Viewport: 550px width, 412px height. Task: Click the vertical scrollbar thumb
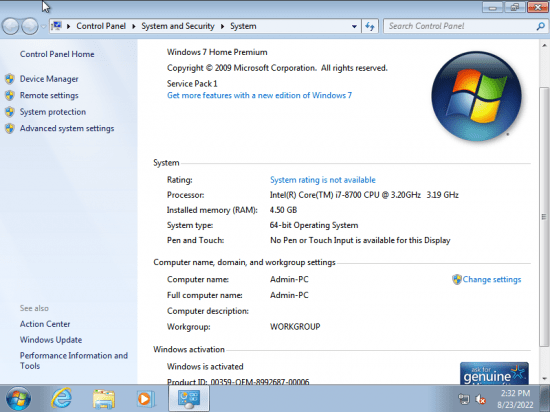pyautogui.click(x=544, y=217)
